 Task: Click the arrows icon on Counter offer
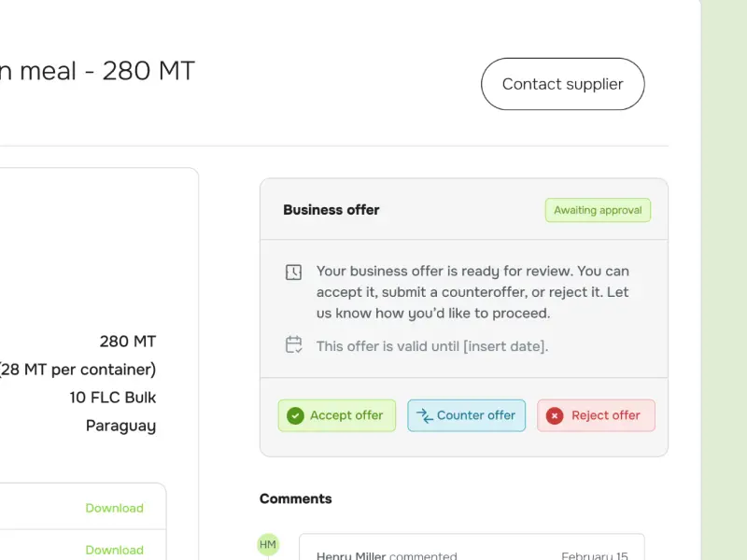click(x=425, y=415)
